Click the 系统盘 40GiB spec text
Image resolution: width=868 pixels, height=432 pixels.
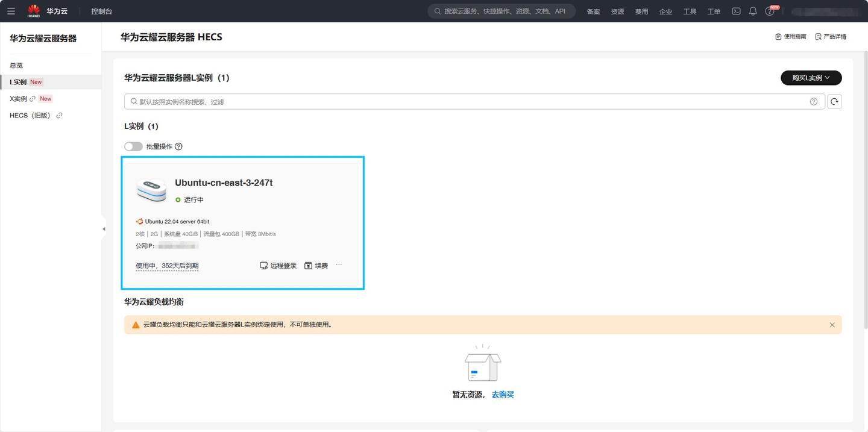coord(181,234)
